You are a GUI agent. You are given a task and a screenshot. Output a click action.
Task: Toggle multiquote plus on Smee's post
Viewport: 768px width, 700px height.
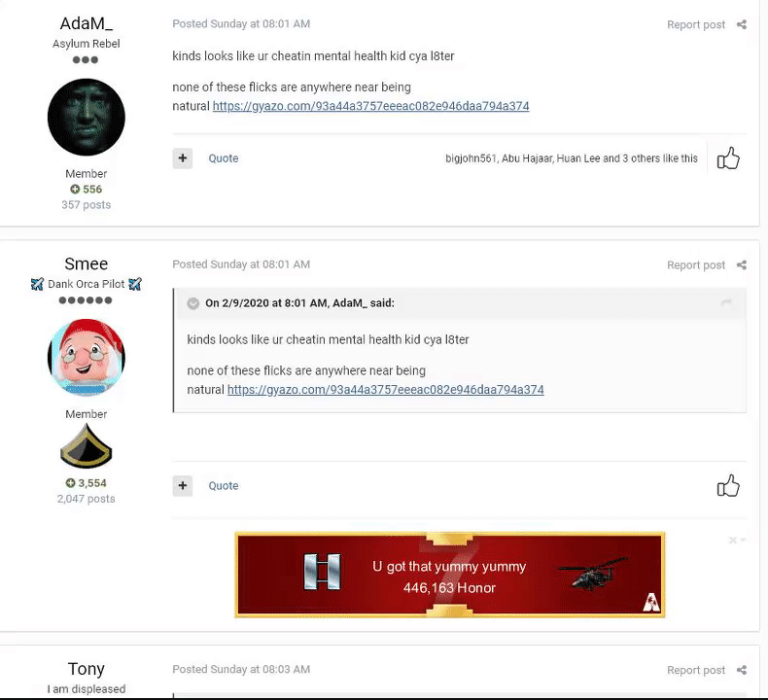(182, 485)
